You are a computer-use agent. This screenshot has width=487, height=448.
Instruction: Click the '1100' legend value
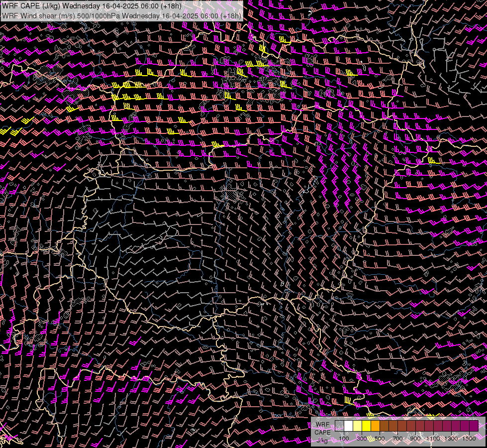click(433, 439)
